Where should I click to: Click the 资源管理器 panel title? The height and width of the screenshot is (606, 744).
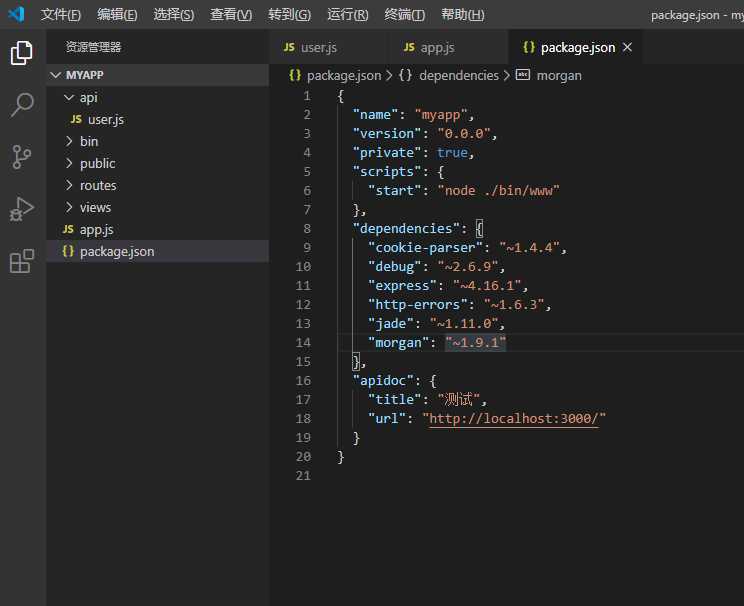click(x=93, y=47)
